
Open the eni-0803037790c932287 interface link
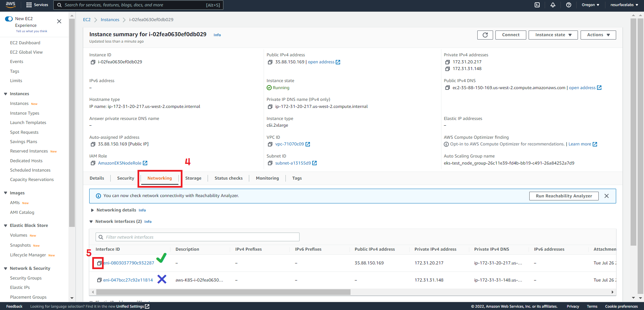pos(129,263)
